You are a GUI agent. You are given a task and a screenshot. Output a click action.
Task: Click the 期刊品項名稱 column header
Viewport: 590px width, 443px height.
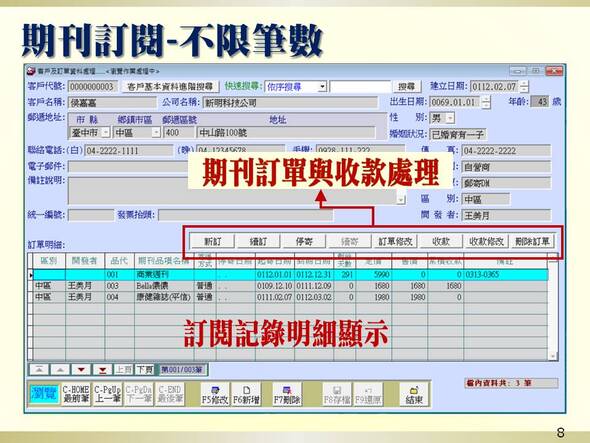click(164, 261)
